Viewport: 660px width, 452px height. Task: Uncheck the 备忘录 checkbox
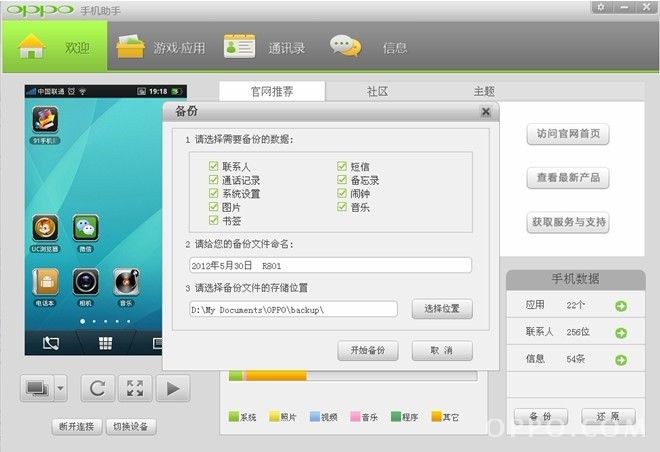point(342,180)
